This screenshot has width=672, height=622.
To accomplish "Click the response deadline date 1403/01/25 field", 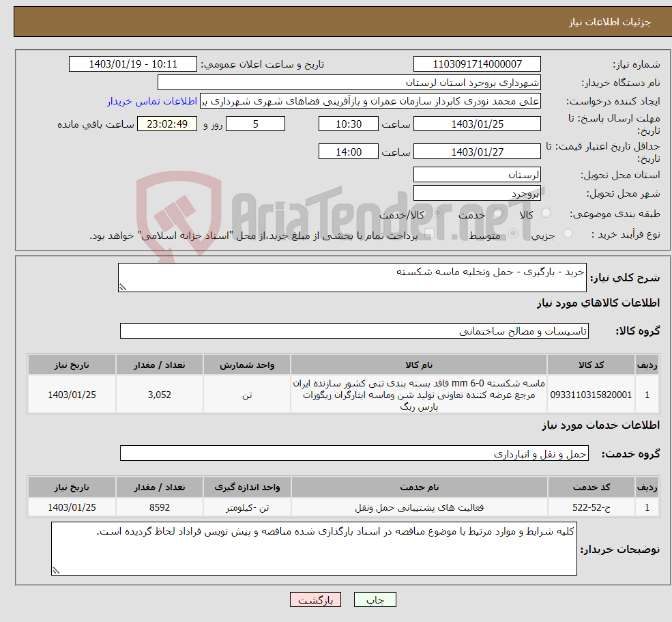I will click(477, 124).
